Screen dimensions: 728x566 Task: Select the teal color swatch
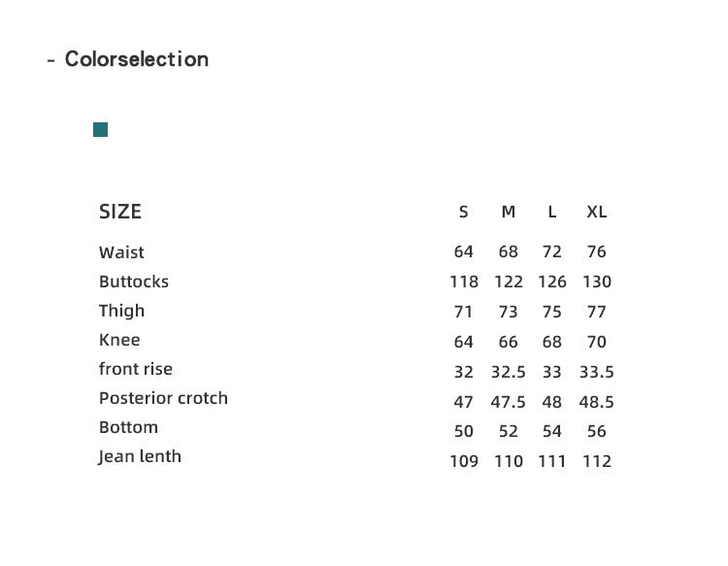[x=100, y=129]
